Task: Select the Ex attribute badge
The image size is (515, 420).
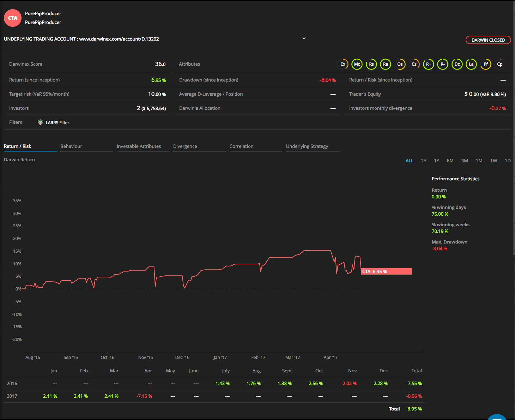Action: pos(343,64)
